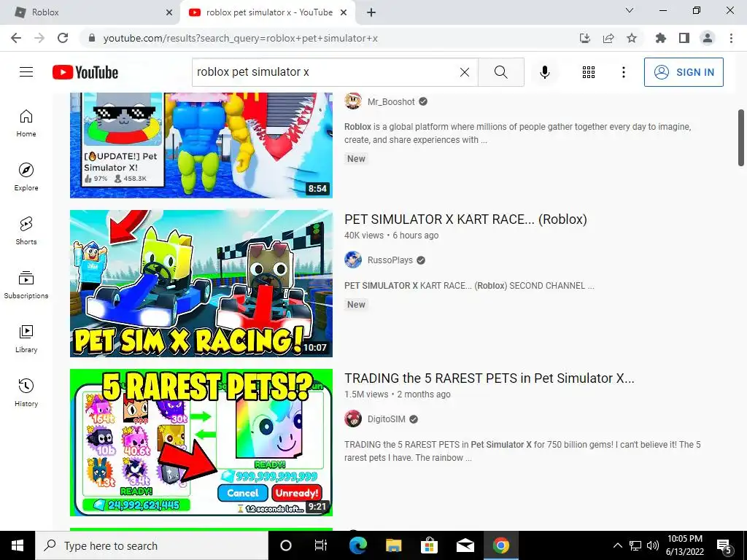This screenshot has width=747, height=560.
Task: Click the install app icon in address bar
Action: click(x=585, y=38)
